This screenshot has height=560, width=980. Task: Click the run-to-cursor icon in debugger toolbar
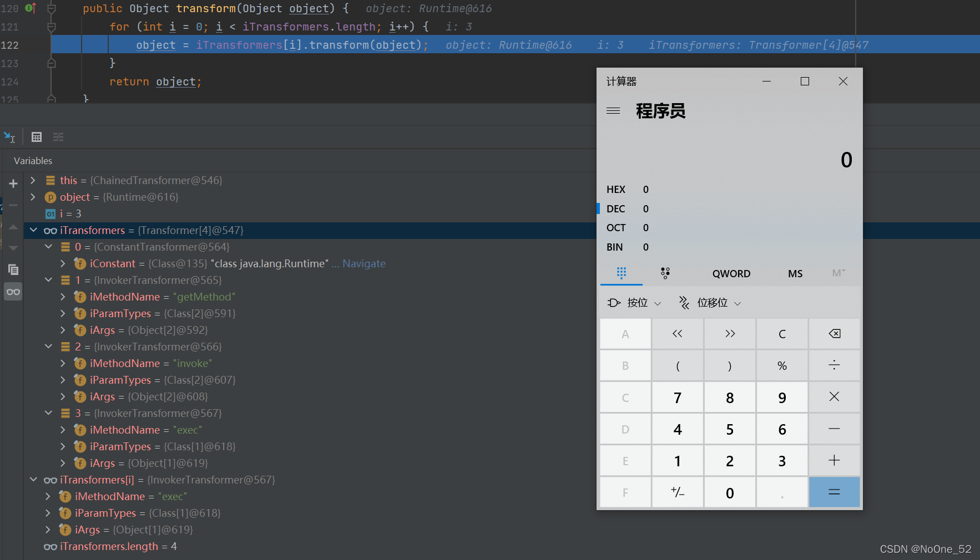point(9,137)
